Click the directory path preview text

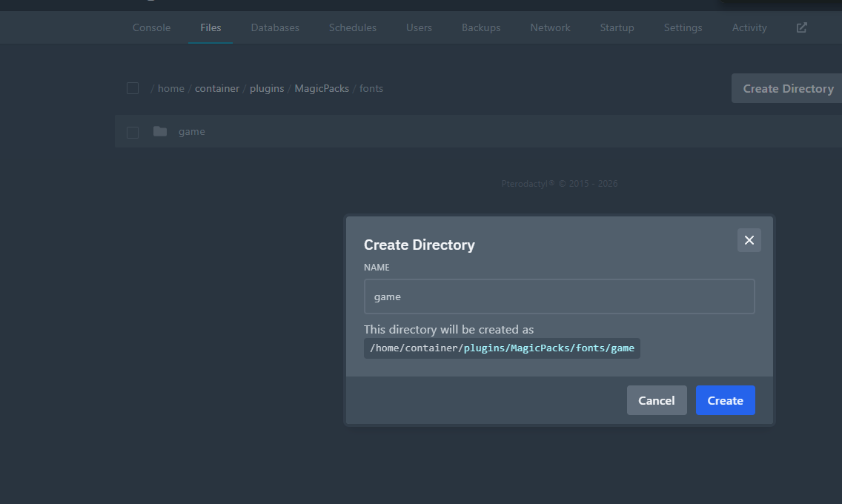502,348
